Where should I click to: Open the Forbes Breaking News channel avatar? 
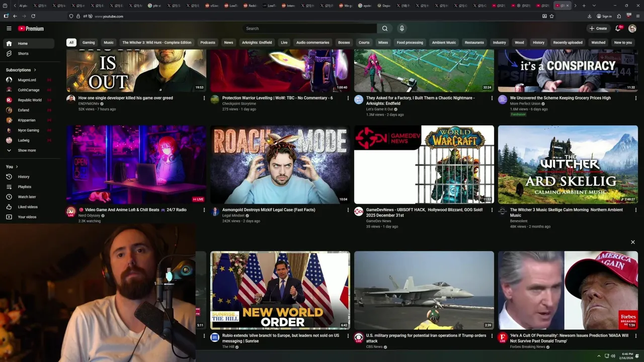503,337
